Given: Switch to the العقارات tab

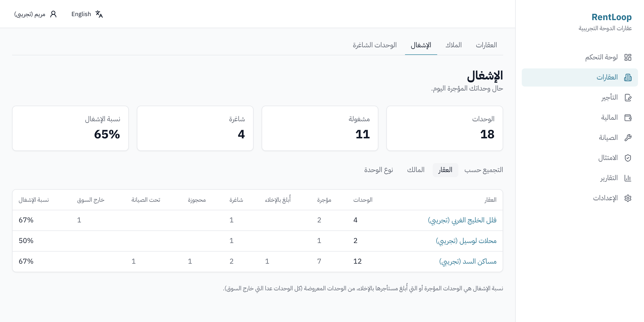Looking at the screenshot, I should 486,45.
